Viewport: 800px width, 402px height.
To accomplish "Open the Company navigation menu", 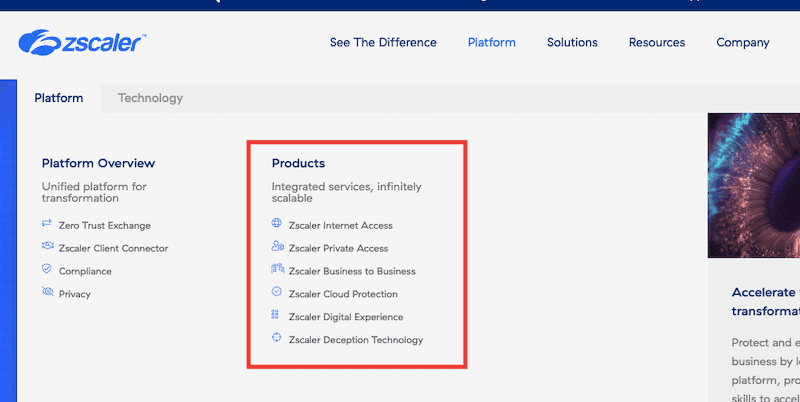I will point(743,43).
